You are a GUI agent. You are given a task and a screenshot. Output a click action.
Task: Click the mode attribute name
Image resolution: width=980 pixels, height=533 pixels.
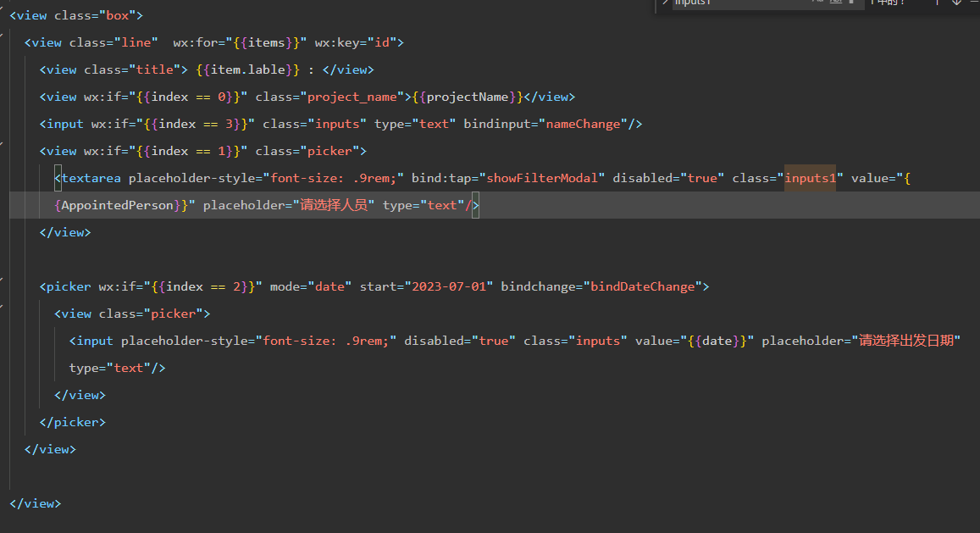point(285,286)
